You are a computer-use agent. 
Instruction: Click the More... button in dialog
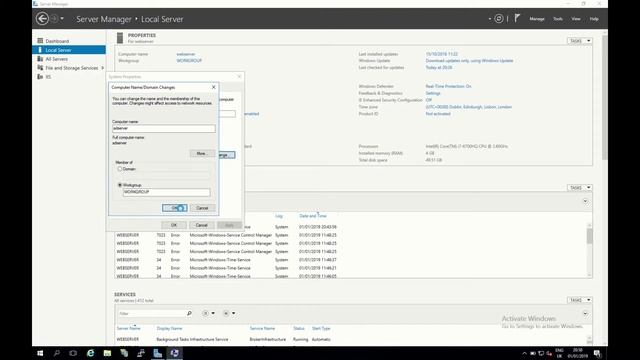pyautogui.click(x=202, y=153)
